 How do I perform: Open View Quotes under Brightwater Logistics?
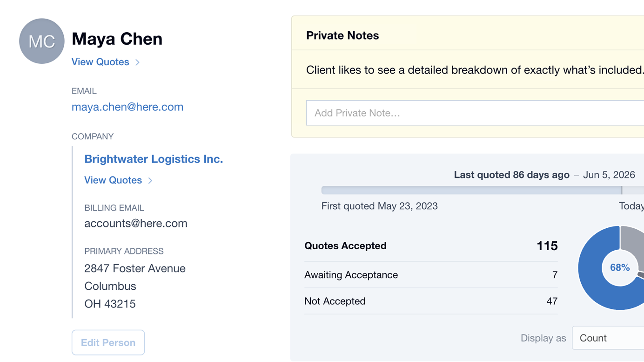(x=113, y=180)
